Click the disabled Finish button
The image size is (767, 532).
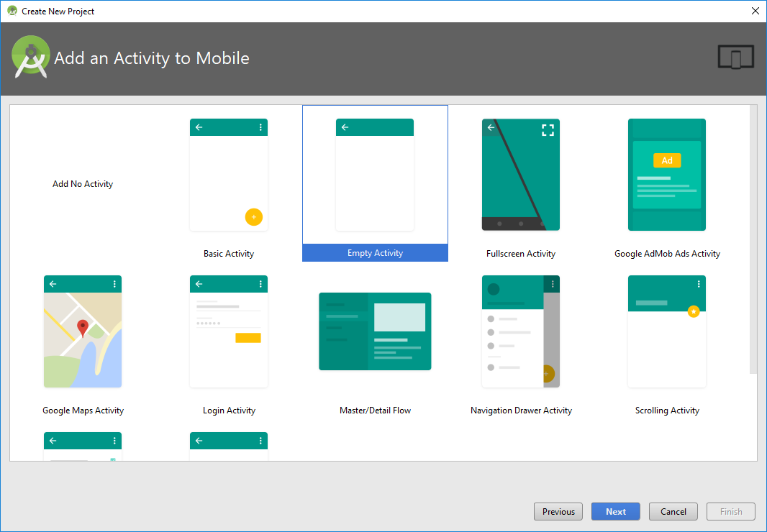[731, 511]
